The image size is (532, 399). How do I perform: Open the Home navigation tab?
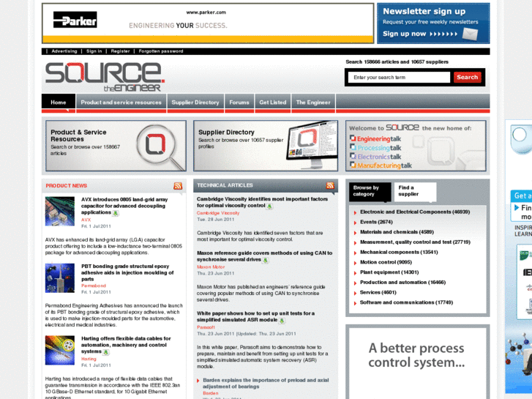pyautogui.click(x=59, y=102)
